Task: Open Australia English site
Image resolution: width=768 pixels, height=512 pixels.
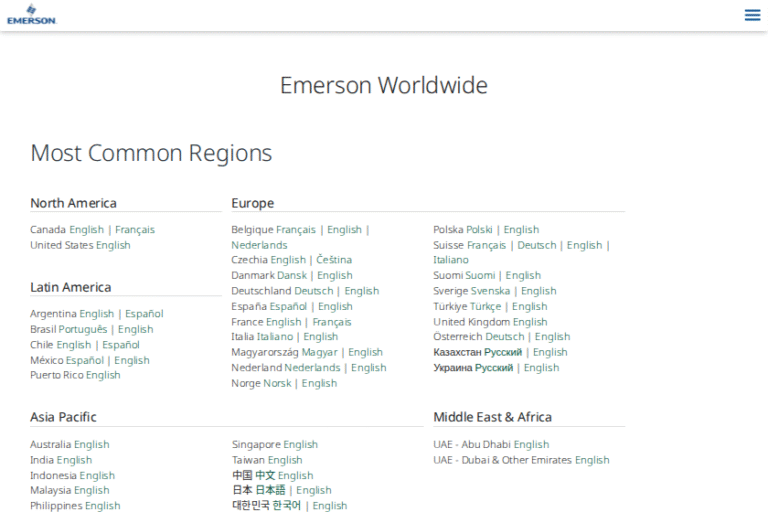Action: pyautogui.click(x=91, y=445)
